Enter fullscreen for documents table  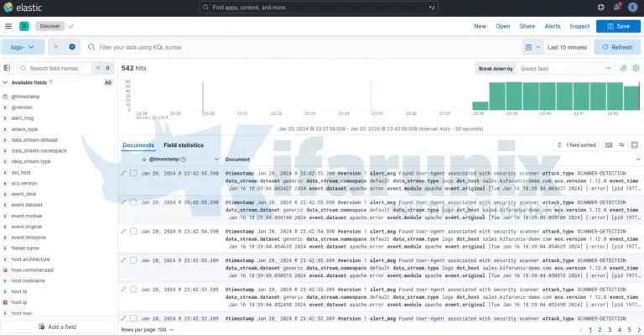pyautogui.click(x=635, y=144)
